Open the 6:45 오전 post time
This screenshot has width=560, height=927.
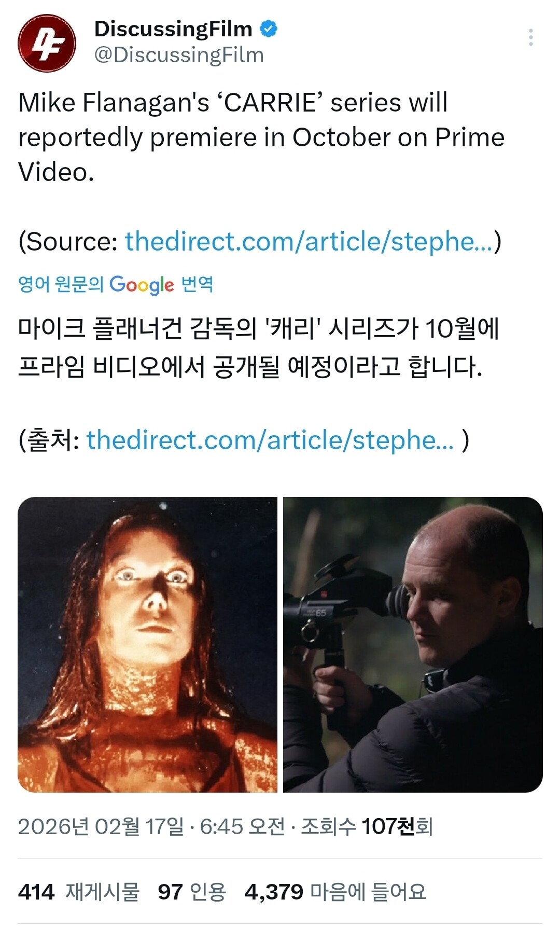[242, 826]
